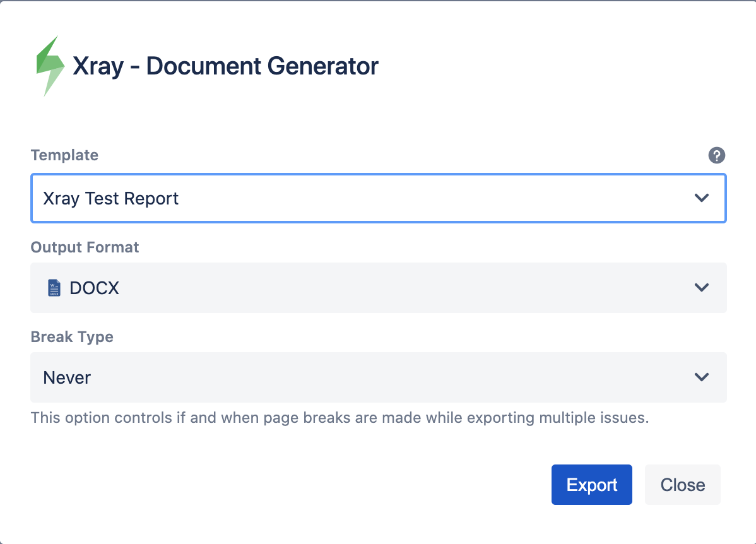The width and height of the screenshot is (756, 544).
Task: Click the Break Type chevron arrow
Action: (702, 377)
